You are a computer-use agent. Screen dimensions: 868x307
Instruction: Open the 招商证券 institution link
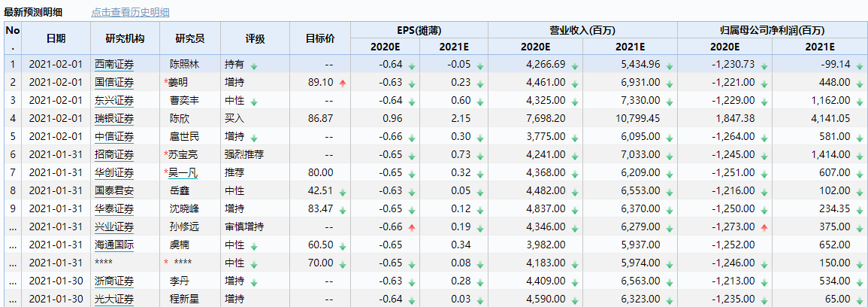tap(114, 155)
